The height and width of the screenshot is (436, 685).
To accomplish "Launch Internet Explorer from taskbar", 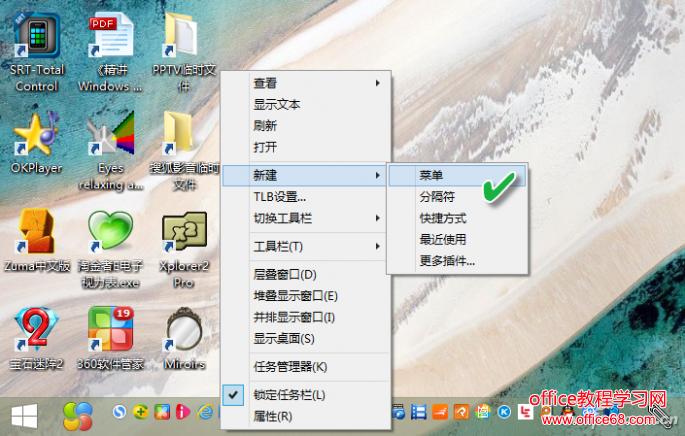I will 205,412.
